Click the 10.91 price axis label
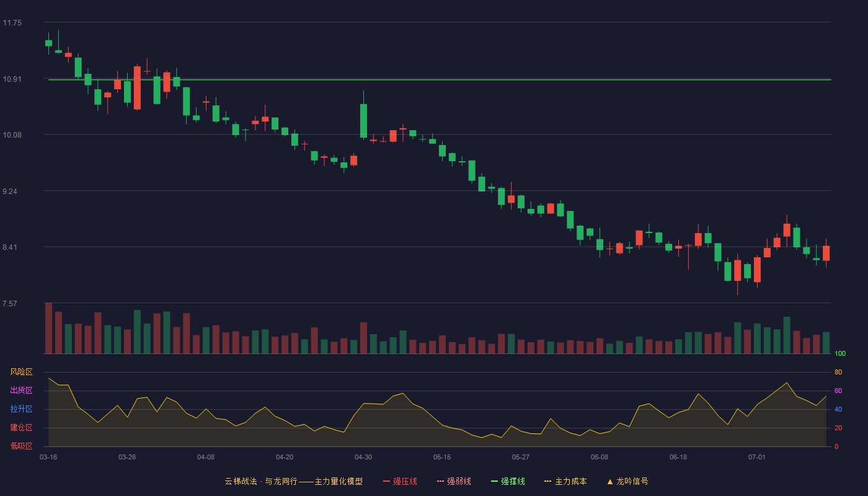 click(12, 79)
